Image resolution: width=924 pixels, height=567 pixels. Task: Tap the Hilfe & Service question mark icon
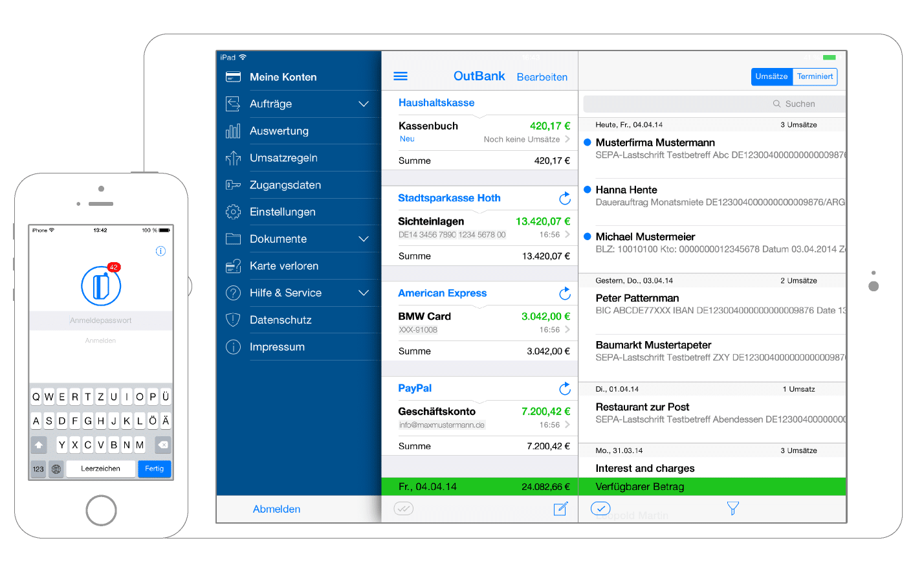(x=233, y=293)
